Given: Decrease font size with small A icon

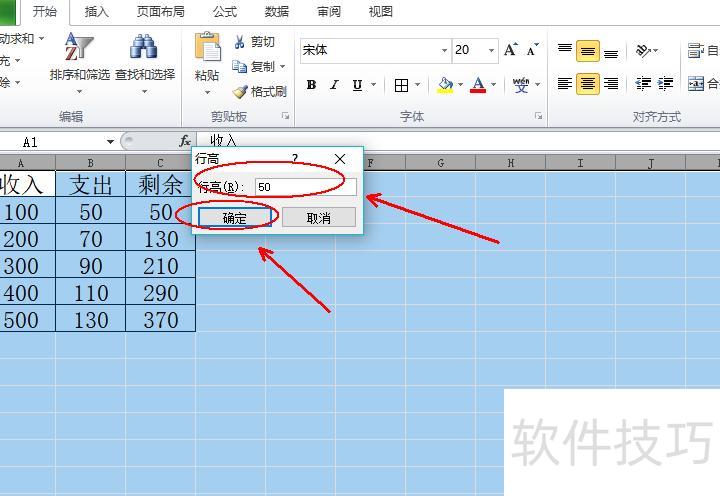Looking at the screenshot, I should tap(532, 50).
